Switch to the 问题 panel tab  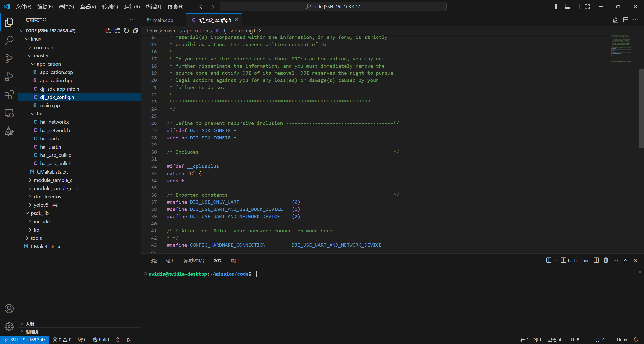tap(153, 261)
